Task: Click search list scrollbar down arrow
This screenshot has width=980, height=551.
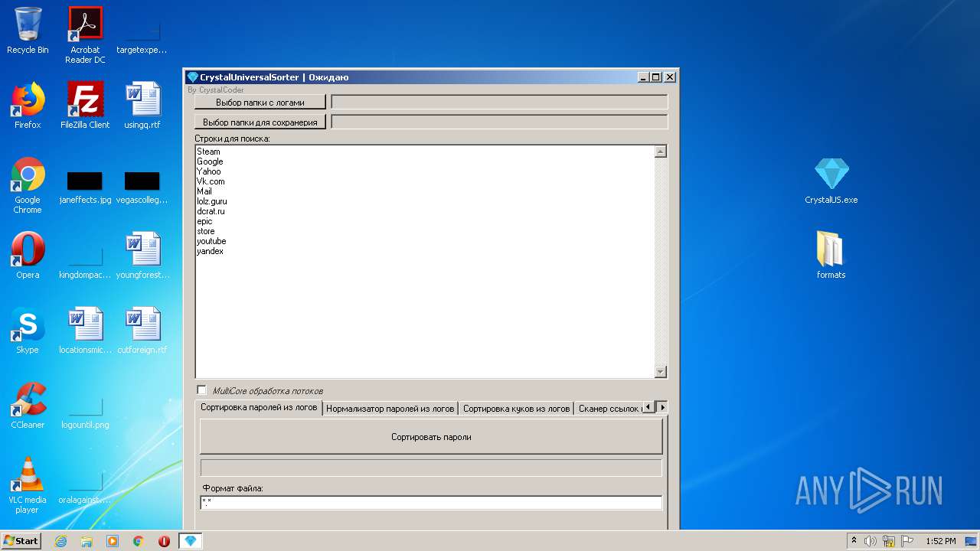Action: coord(661,372)
